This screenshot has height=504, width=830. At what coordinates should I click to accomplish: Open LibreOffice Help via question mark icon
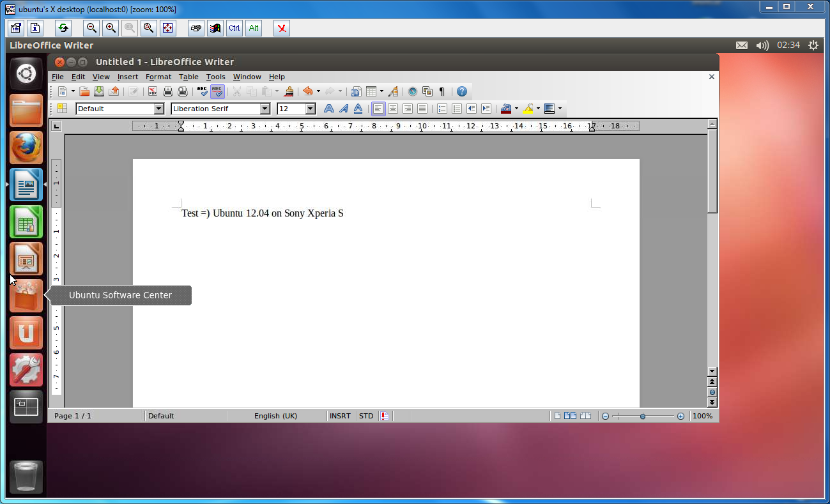tap(461, 91)
